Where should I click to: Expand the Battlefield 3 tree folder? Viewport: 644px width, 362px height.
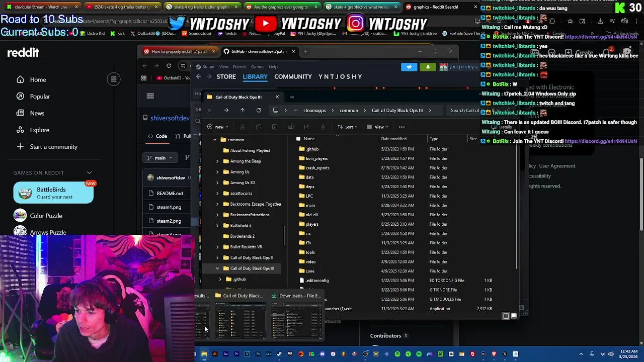(x=217, y=225)
